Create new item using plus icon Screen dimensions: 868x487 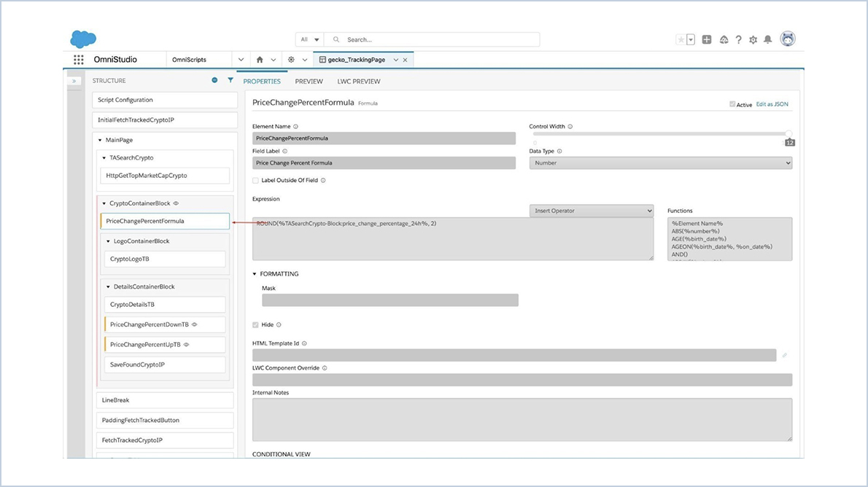706,40
